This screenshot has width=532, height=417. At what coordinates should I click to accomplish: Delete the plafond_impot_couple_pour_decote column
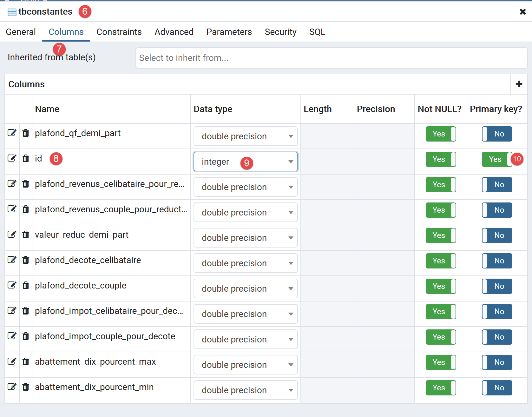[26, 336]
